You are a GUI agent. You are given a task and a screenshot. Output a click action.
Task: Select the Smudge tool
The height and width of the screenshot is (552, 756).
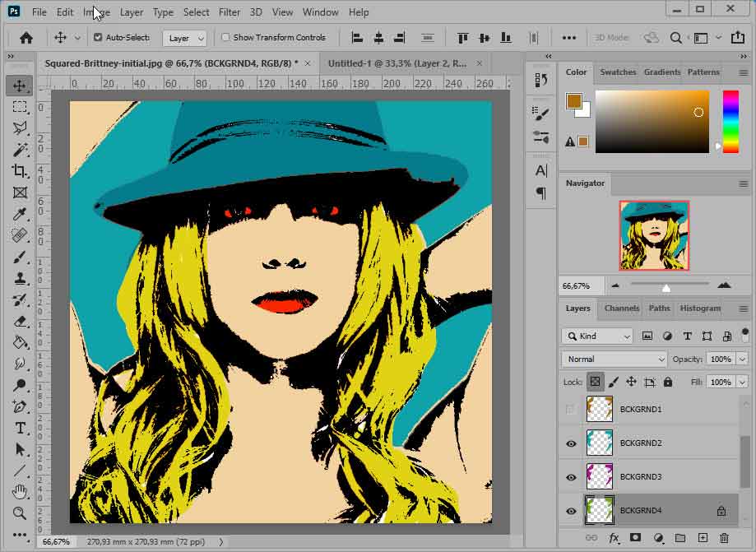[x=20, y=364]
